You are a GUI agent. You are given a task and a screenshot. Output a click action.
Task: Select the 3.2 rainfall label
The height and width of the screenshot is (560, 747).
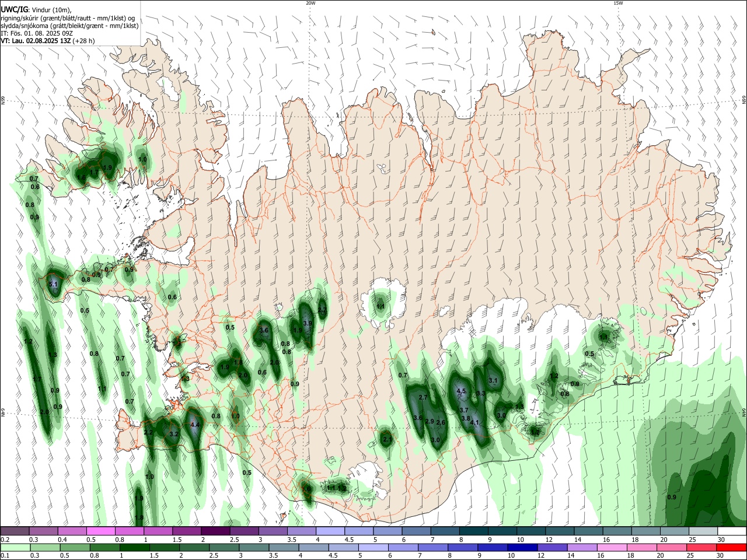tap(174, 434)
